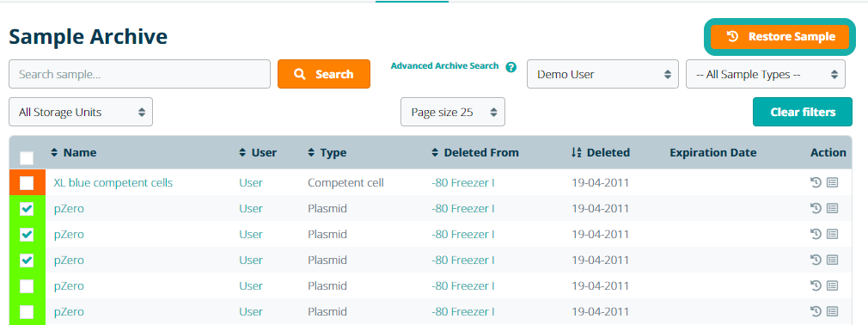Focus the Search sample input field

pyautogui.click(x=139, y=74)
